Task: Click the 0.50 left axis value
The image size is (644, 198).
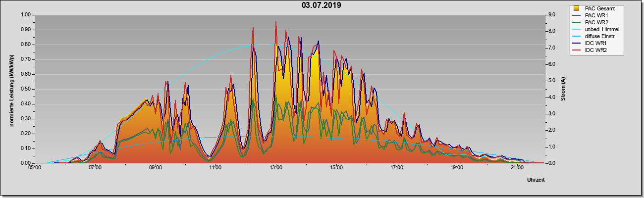Action: [x=25, y=89]
